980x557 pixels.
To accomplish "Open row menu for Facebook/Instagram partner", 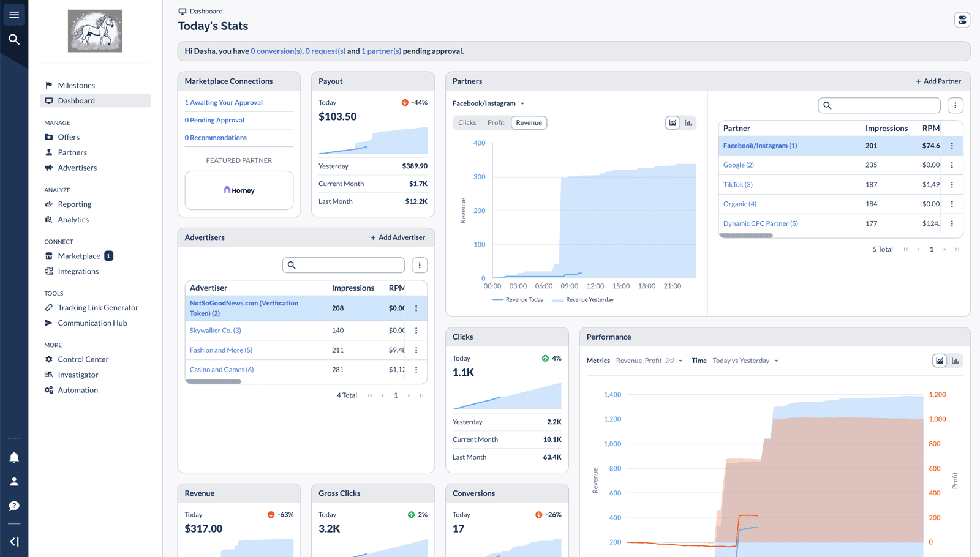I will (x=952, y=146).
